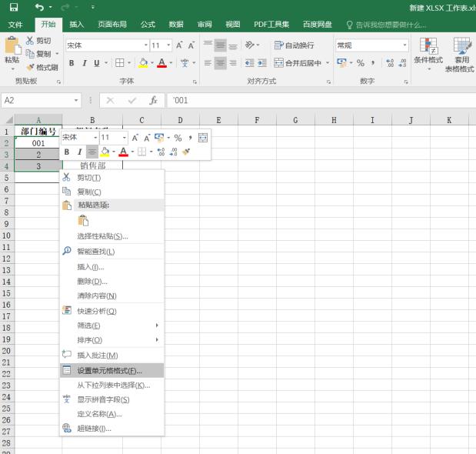Switch to the 插入 Insert tab
This screenshot has height=454, width=476.
[76, 25]
